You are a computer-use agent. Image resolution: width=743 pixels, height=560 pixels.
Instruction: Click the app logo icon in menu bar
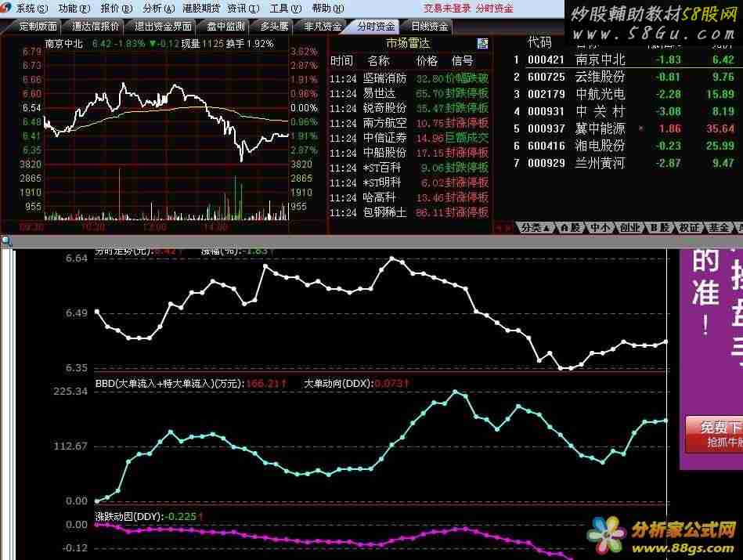pyautogui.click(x=5, y=8)
